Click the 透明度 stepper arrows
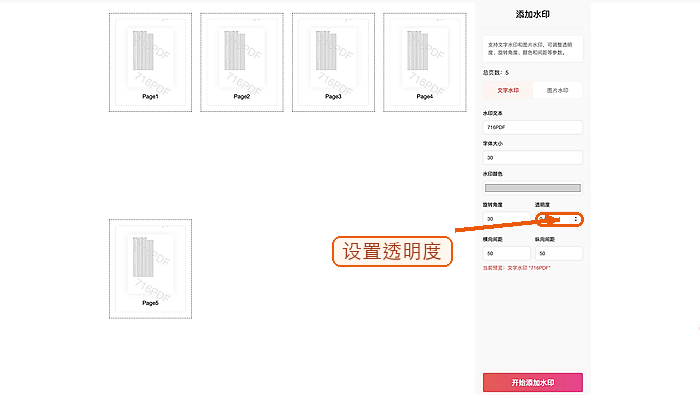 pyautogui.click(x=576, y=219)
